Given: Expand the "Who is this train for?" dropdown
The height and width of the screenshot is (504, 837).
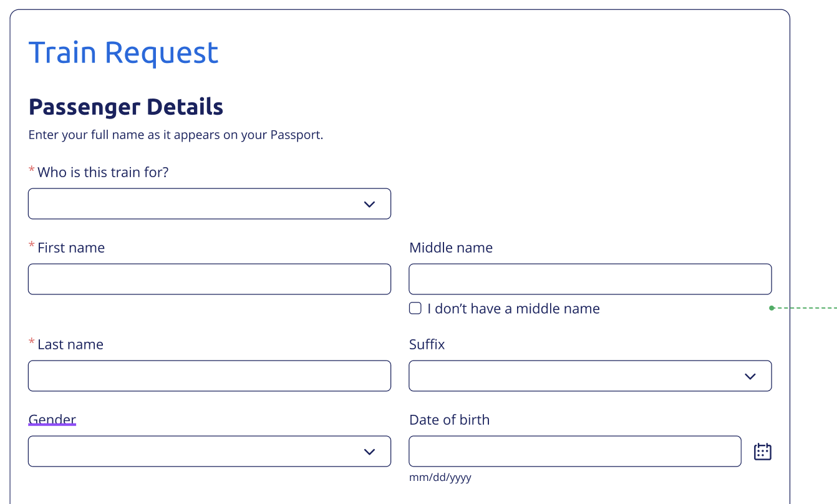Looking at the screenshot, I should coord(210,204).
